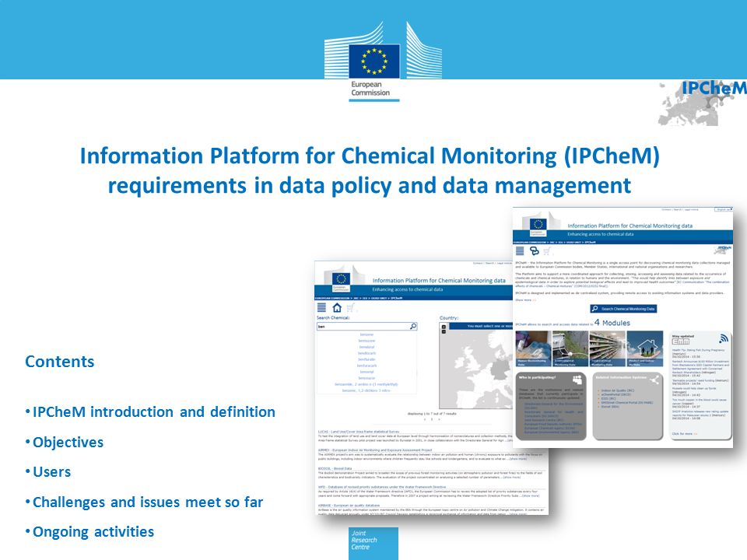Viewport: 747px width, 560px height.
Task: Click the 'Stay updated' heading
Action: [x=683, y=336]
